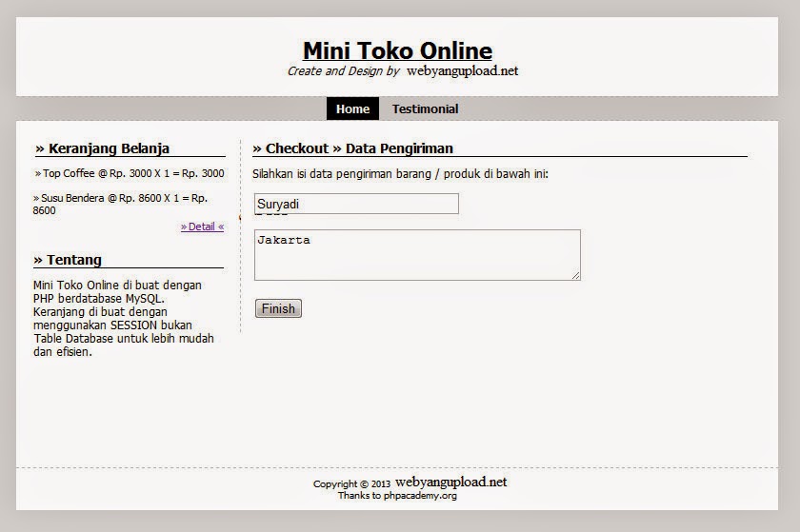The width and height of the screenshot is (800, 532).
Task: Click the header webyangupload.net credit text
Action: (x=462, y=70)
